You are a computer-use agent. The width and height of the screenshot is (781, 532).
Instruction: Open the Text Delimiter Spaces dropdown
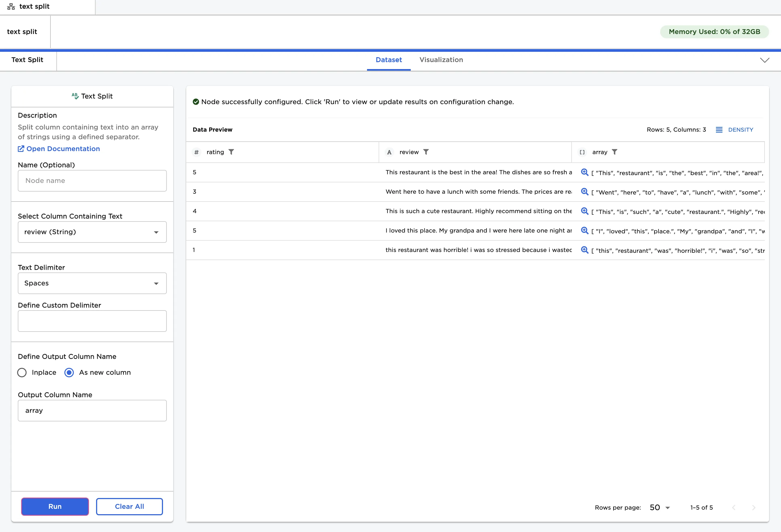tap(92, 284)
